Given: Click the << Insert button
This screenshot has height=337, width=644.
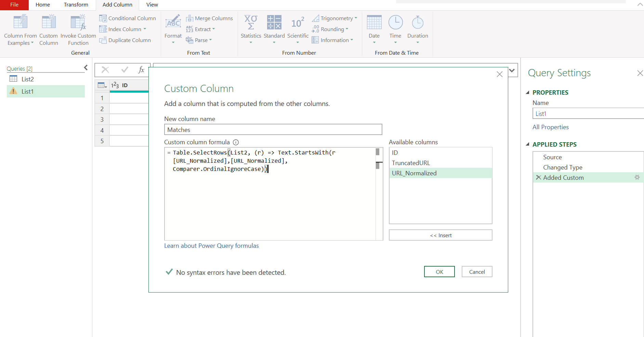Looking at the screenshot, I should pos(441,235).
